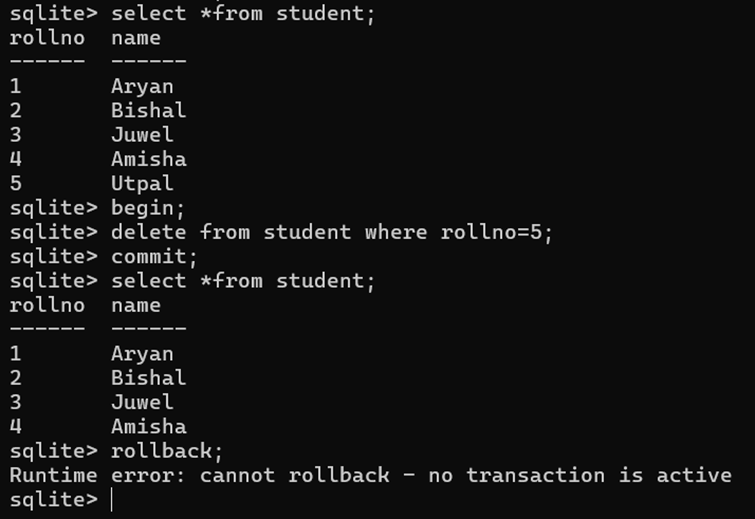This screenshot has height=519, width=755.
Task: Click 'Aryan' in the first result table
Action: 142,87
